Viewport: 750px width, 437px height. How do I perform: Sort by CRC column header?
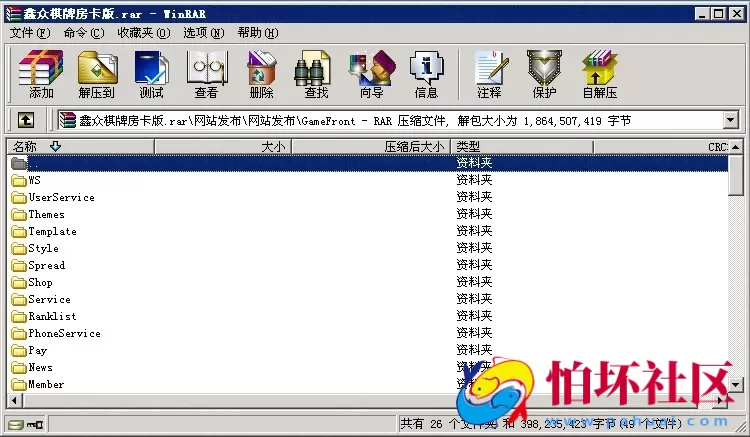coord(661,147)
